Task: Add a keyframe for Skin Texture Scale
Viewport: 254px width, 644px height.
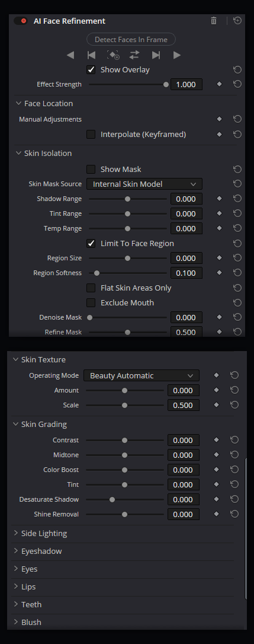Action: click(216, 405)
